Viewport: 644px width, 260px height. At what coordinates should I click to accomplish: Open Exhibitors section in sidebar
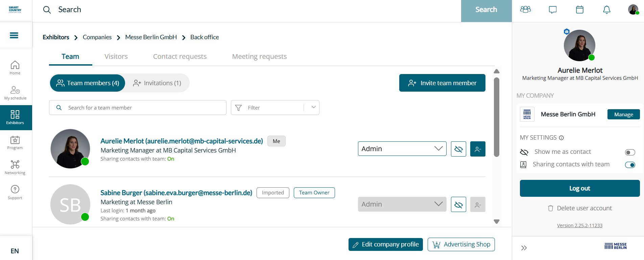click(x=16, y=118)
